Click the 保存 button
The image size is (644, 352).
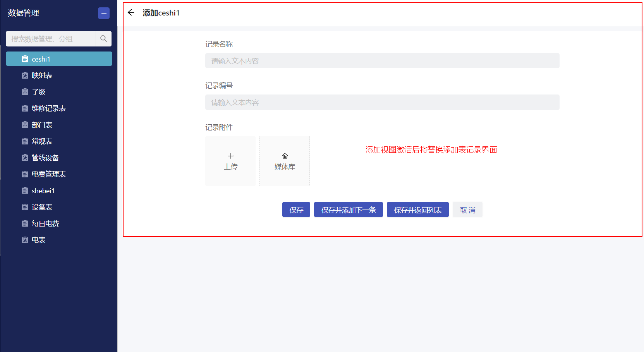coord(296,209)
